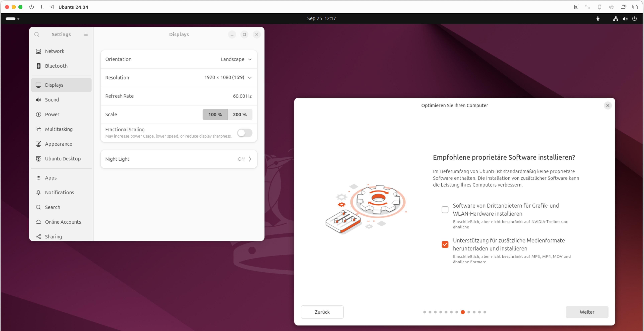Image resolution: width=644 pixels, height=331 pixels.
Task: Click the VM keyboard capture icon
Action: pos(576,7)
